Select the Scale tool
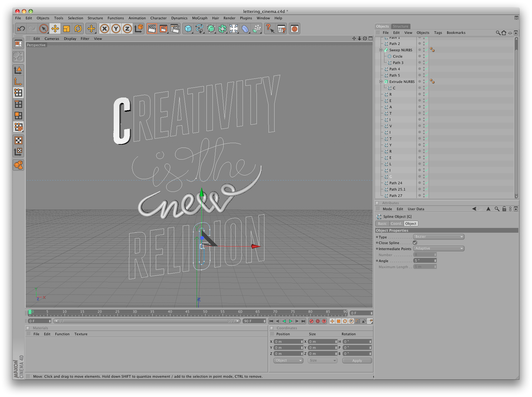 (x=66, y=28)
